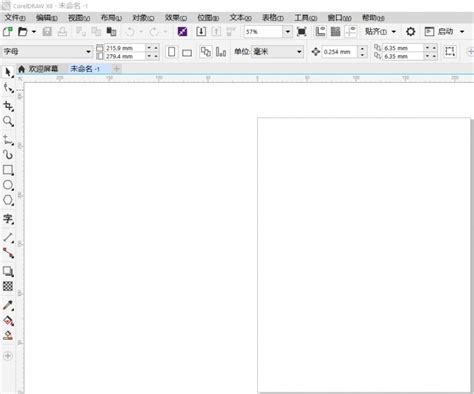Select the Freehand drawing tool

tap(8, 139)
